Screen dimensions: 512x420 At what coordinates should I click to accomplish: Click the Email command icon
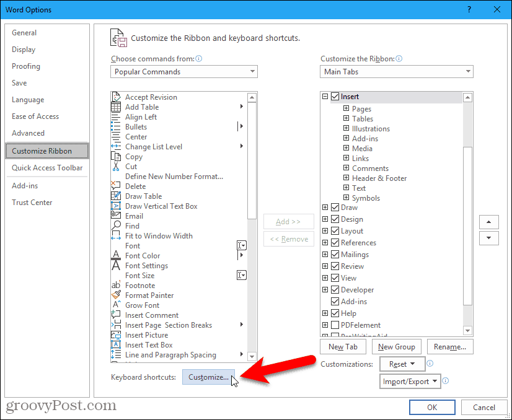(x=116, y=216)
